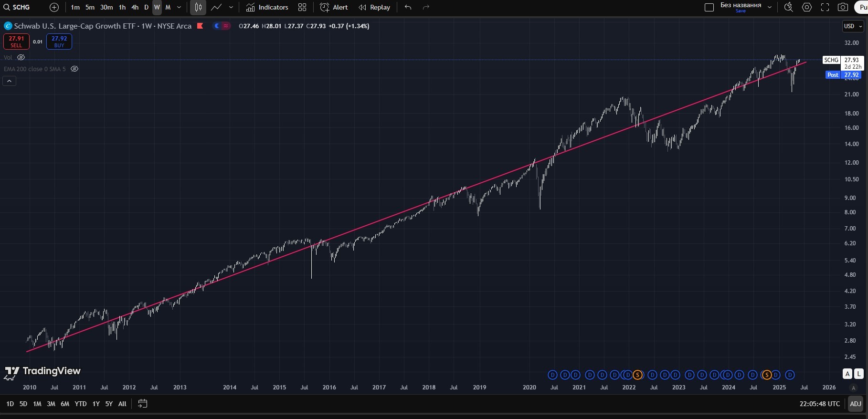This screenshot has height=419, width=868.
Task: Select the 1M date range
Action: 37,404
